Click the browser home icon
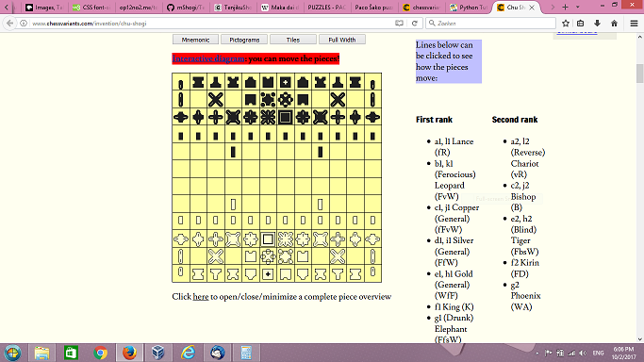Viewport: 644px width, 362px height. (x=614, y=24)
